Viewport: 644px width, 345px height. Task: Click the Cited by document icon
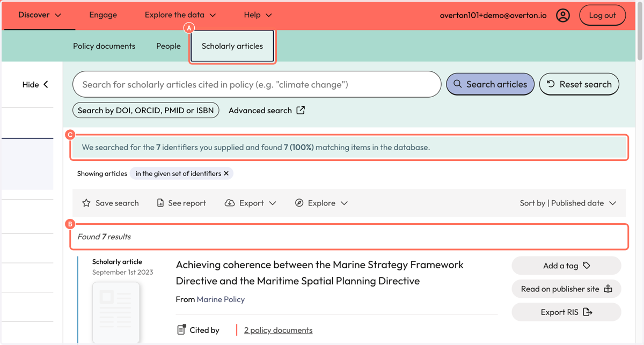click(x=181, y=329)
